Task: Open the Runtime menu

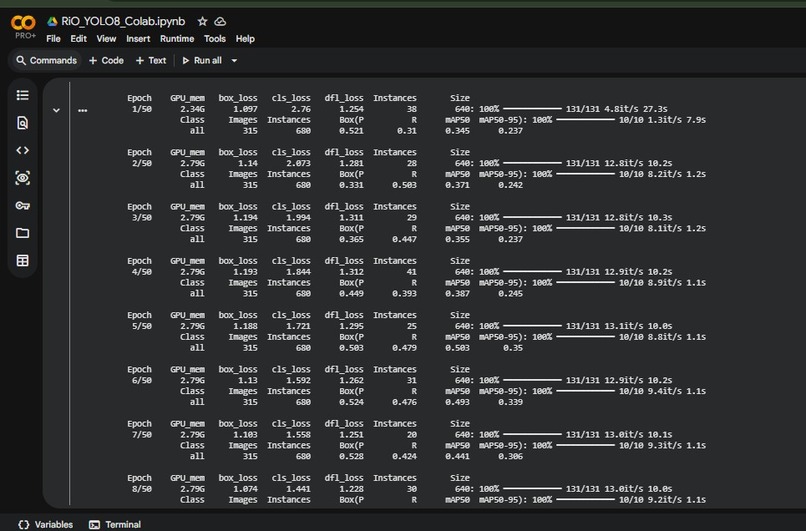Action: point(177,39)
